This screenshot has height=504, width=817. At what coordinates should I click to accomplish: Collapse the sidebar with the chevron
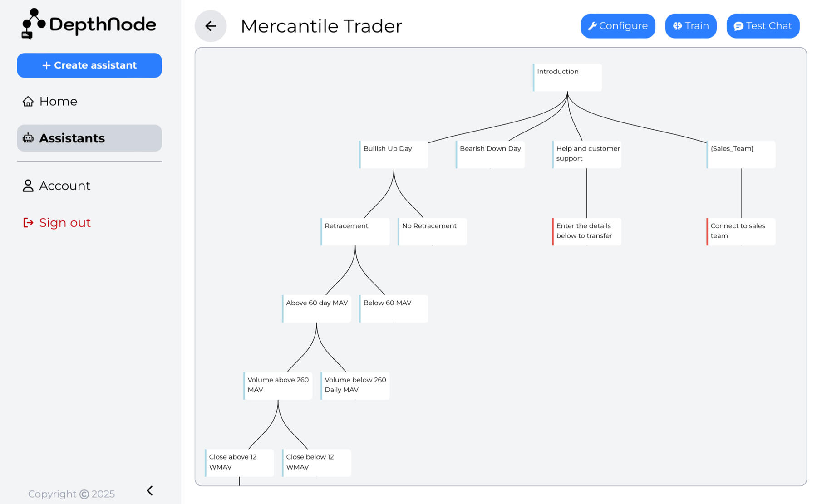pyautogui.click(x=150, y=490)
